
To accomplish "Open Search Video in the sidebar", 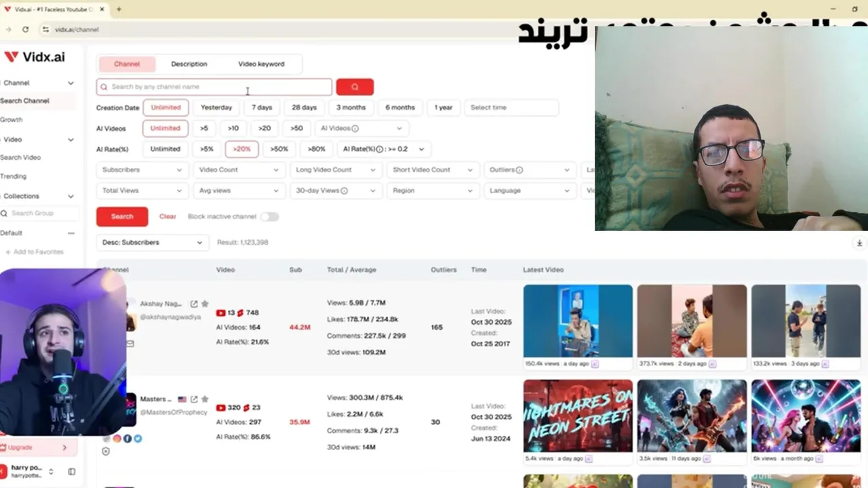I will 20,157.
